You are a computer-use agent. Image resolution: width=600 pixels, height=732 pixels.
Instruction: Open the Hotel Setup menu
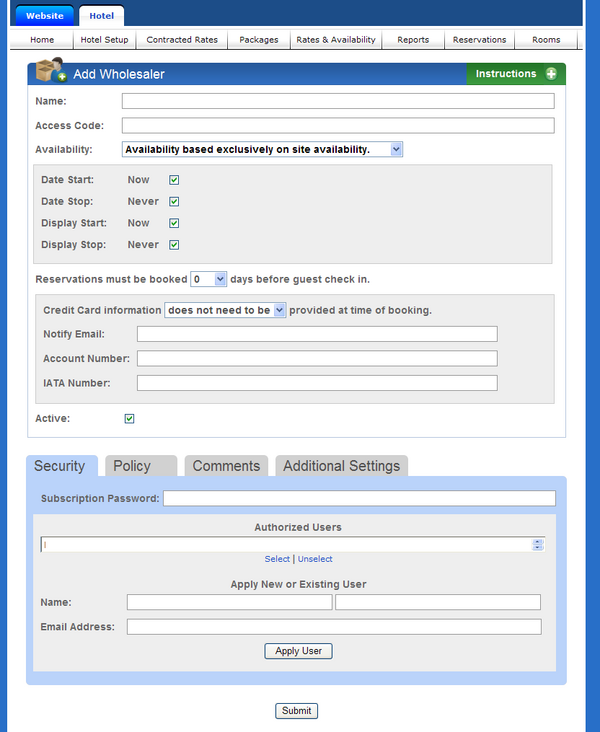104,40
